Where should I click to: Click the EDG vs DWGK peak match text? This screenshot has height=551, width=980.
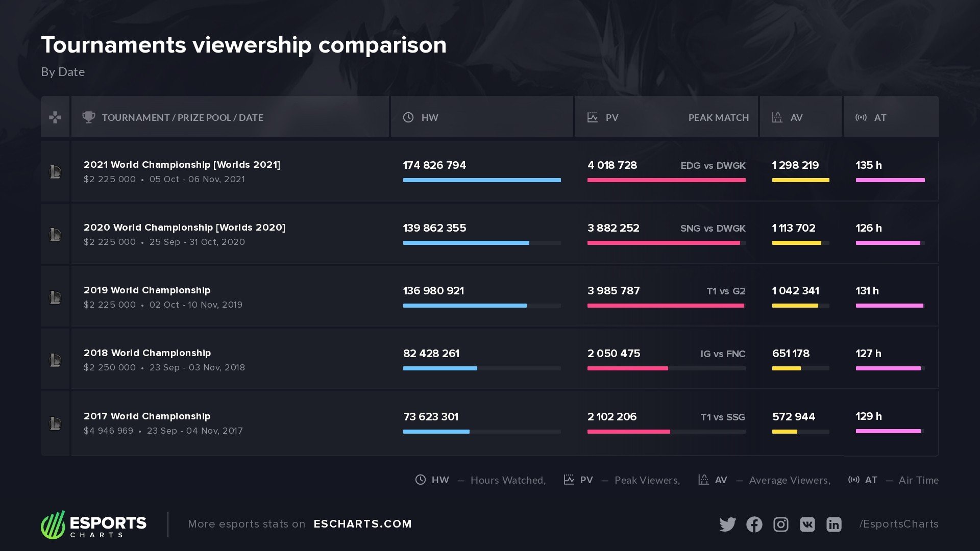[713, 165]
